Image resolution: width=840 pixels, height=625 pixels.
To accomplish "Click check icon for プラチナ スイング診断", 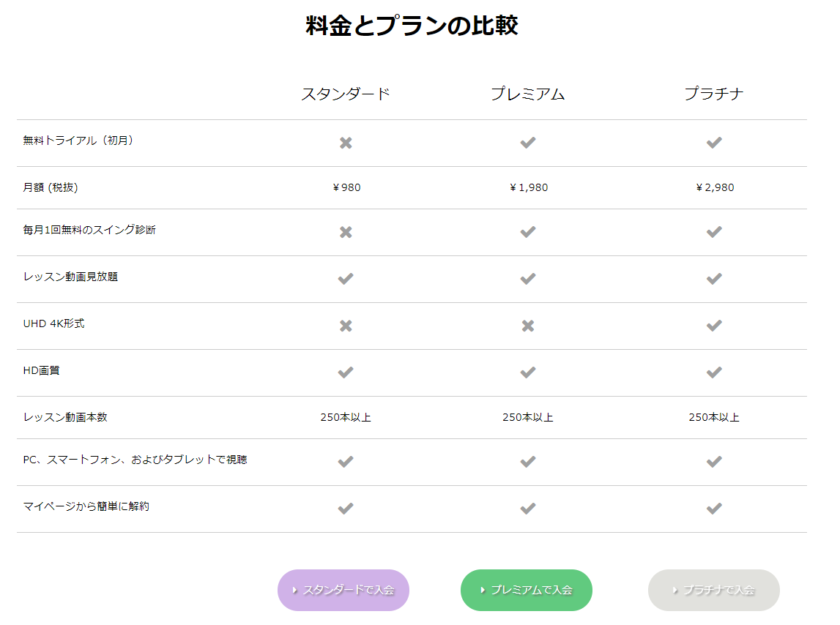I will pos(714,232).
